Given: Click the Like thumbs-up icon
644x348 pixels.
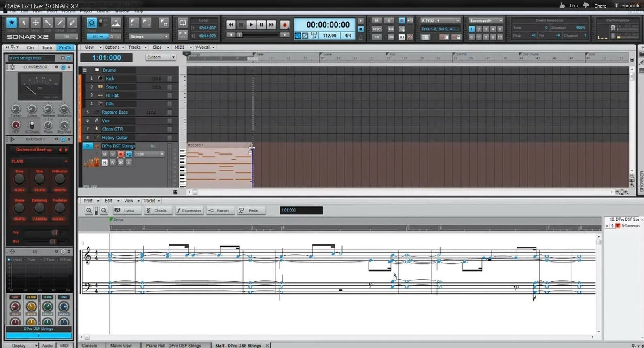Looking at the screenshot, I should click(x=562, y=5).
